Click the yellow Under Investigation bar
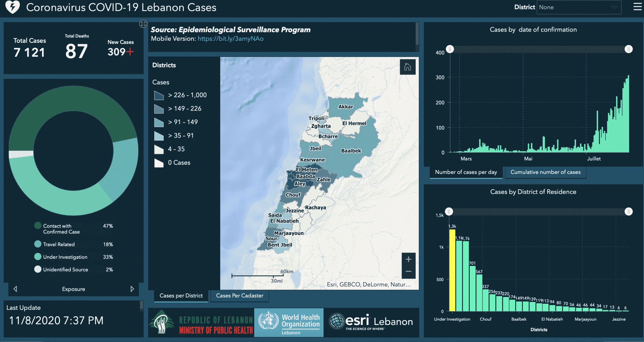The width and height of the screenshot is (644, 342). coord(452,270)
